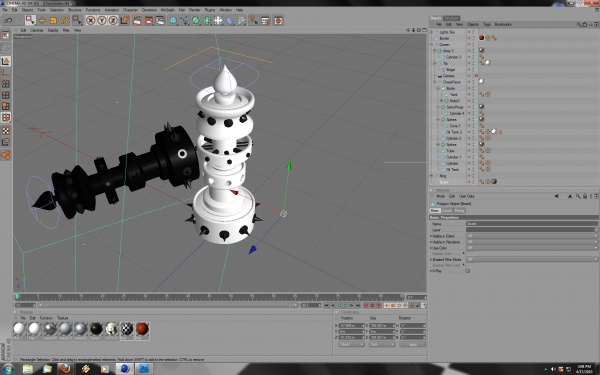Switch the coordinate system icon
The width and height of the screenshot is (600, 375).
pos(124,20)
